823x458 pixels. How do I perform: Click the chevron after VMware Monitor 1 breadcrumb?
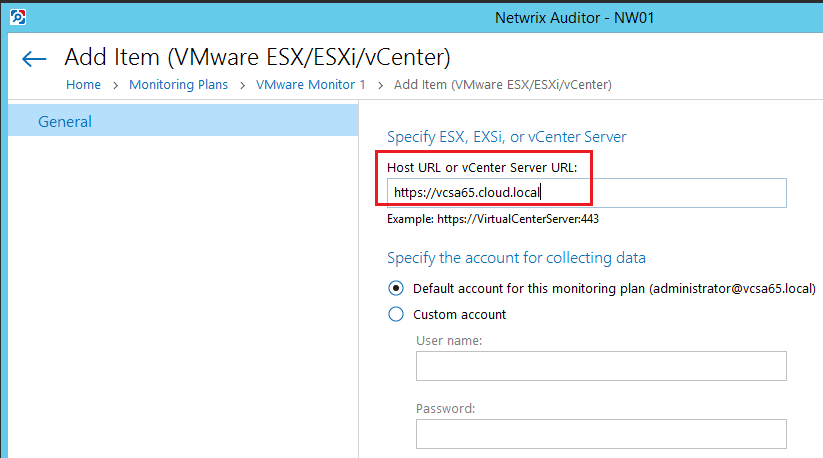380,85
